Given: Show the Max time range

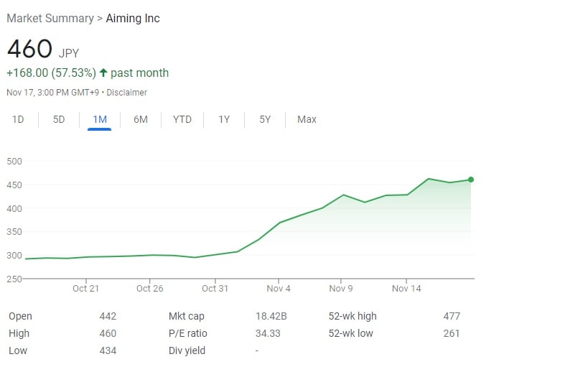Looking at the screenshot, I should coord(307,119).
